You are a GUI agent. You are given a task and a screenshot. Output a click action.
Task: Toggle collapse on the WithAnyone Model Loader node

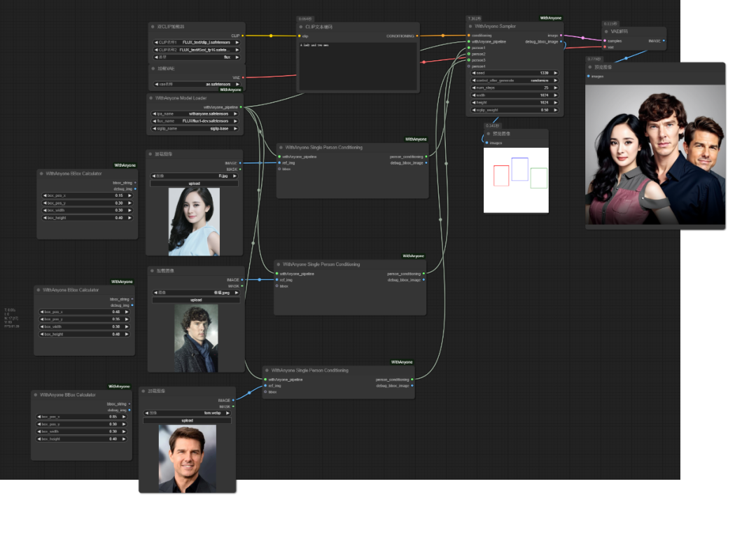pos(151,98)
